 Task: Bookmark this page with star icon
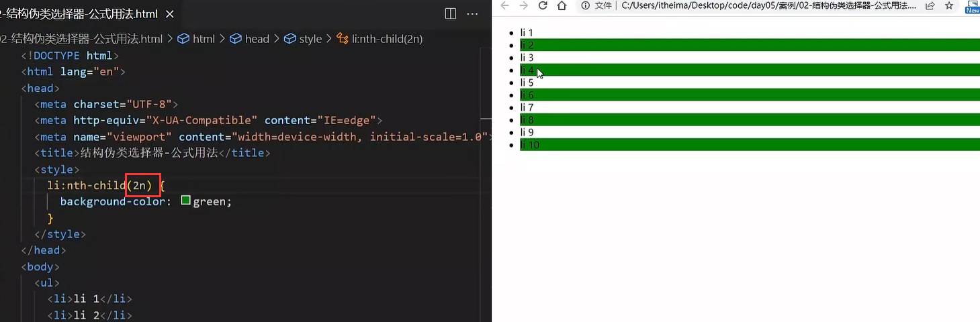[x=949, y=6]
